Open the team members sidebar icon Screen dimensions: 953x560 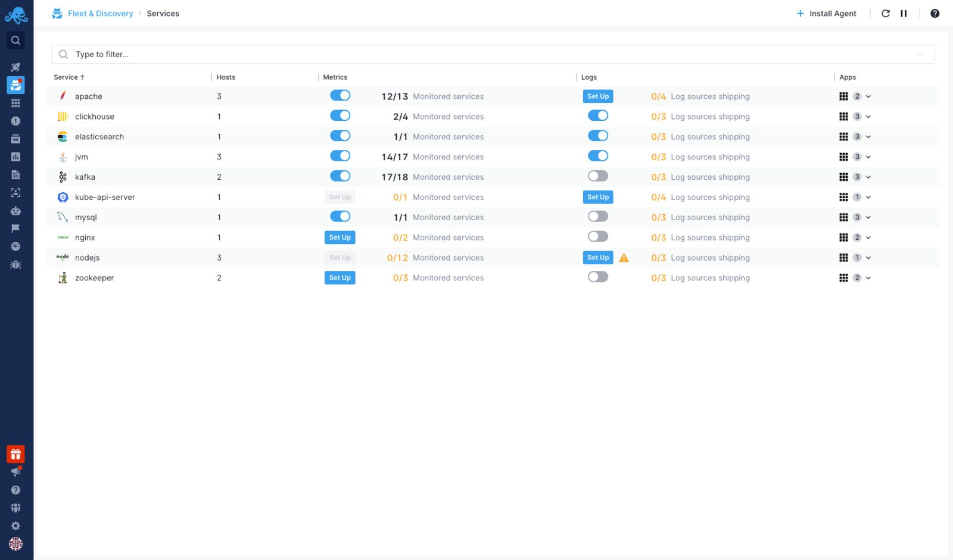(16, 508)
